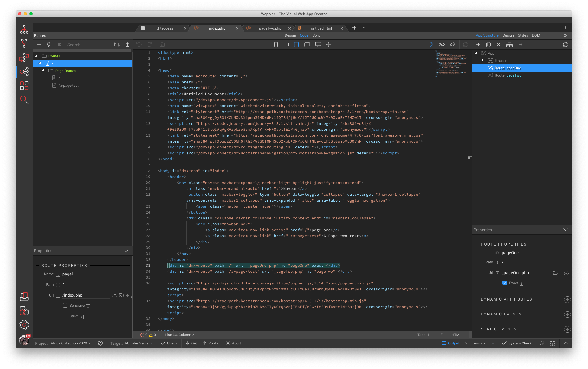Viewport: 588px width, 369px height.
Task: Collapse the App node in App Structure
Action: pyautogui.click(x=476, y=53)
